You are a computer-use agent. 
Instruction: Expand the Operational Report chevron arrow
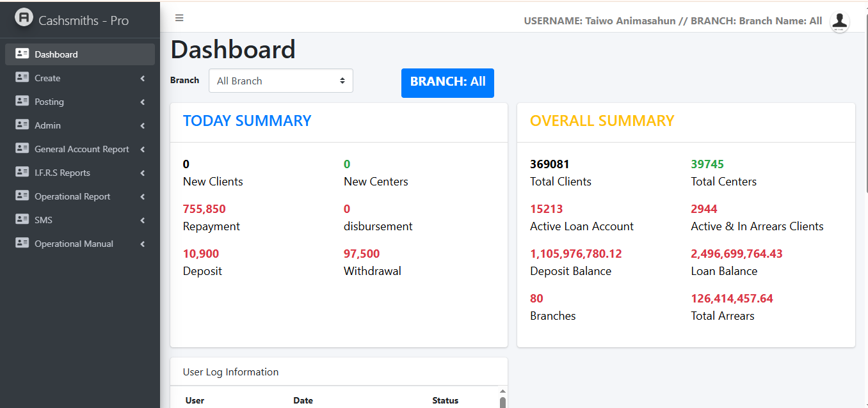pyautogui.click(x=142, y=197)
